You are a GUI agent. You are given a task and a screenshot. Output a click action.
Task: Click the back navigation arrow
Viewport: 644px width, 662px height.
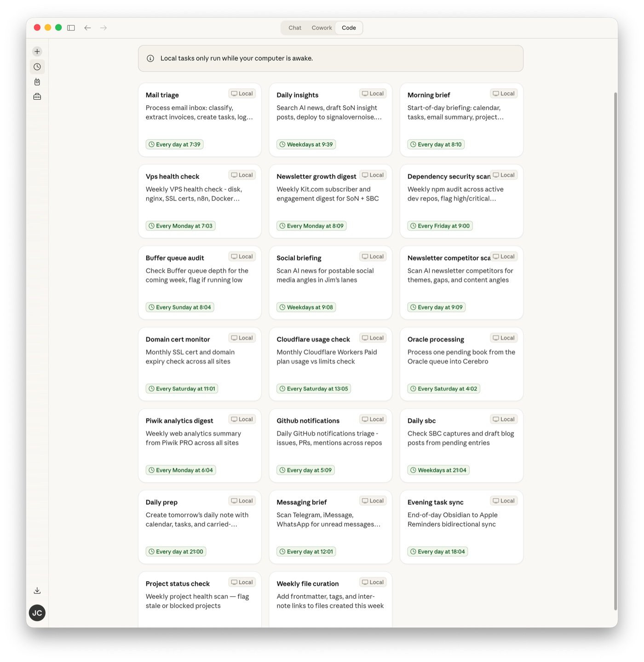click(87, 28)
